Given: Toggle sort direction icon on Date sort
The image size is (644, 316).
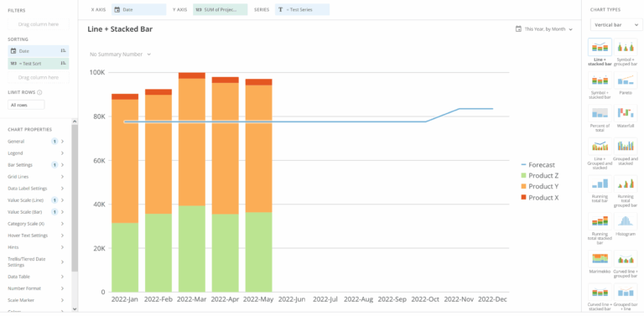Looking at the screenshot, I should [63, 51].
